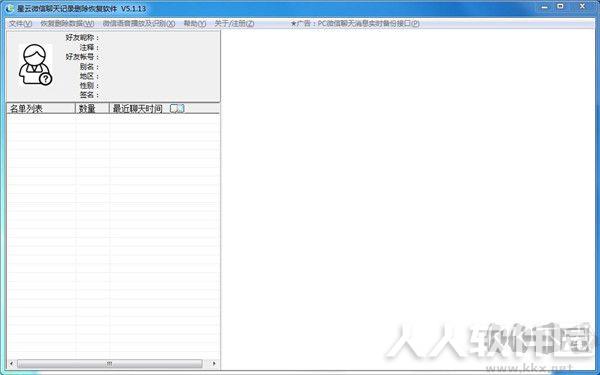Open the 恢复删除数据 menu
The height and width of the screenshot is (375, 600).
(x=67, y=24)
